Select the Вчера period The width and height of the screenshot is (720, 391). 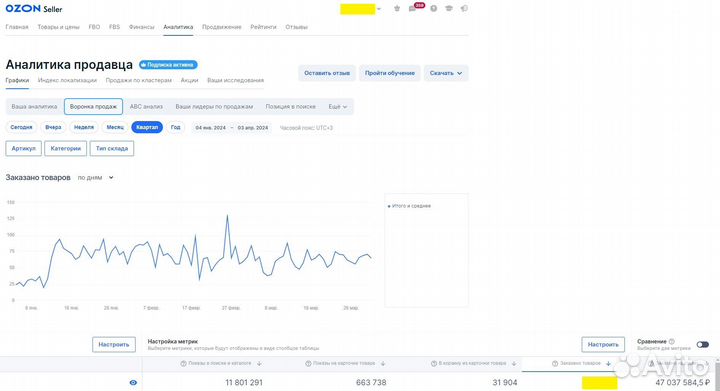[x=53, y=127]
